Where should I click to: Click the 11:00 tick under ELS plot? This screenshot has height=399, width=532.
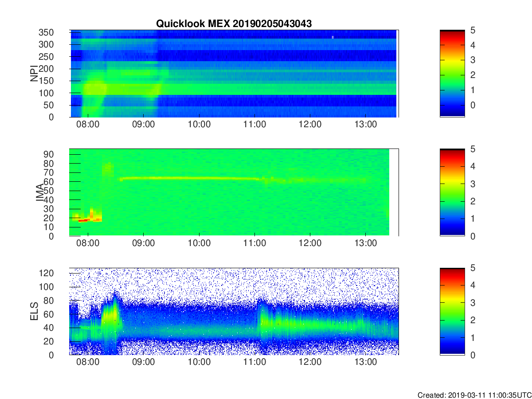click(254, 362)
